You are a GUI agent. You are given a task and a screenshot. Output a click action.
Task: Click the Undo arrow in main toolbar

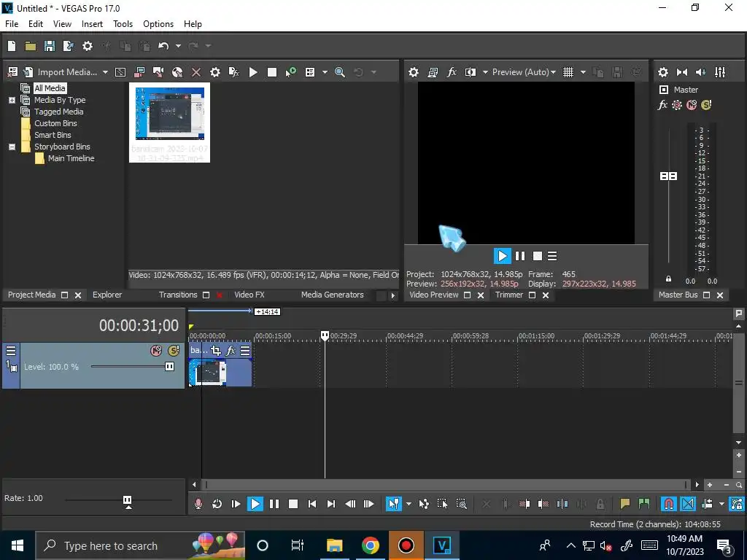pos(163,46)
